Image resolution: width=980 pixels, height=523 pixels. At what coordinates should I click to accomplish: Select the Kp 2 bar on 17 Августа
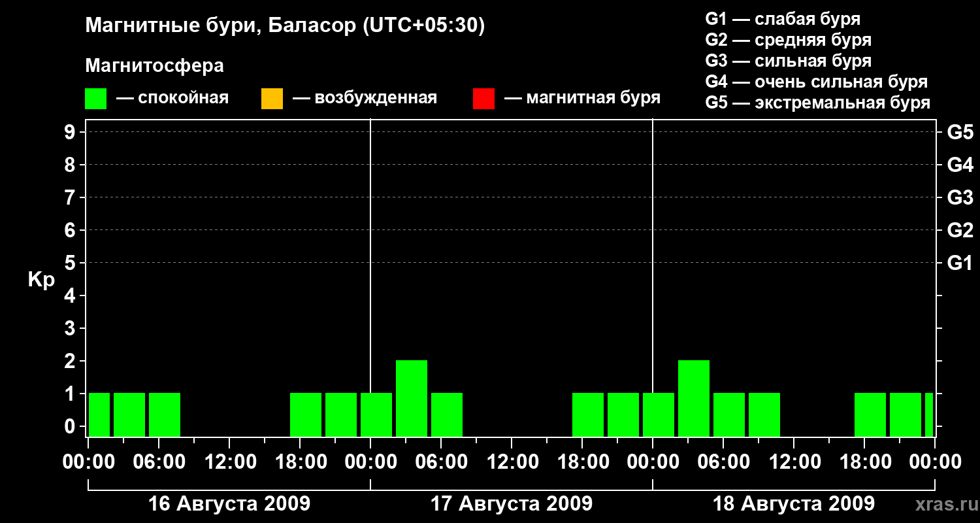click(412, 398)
